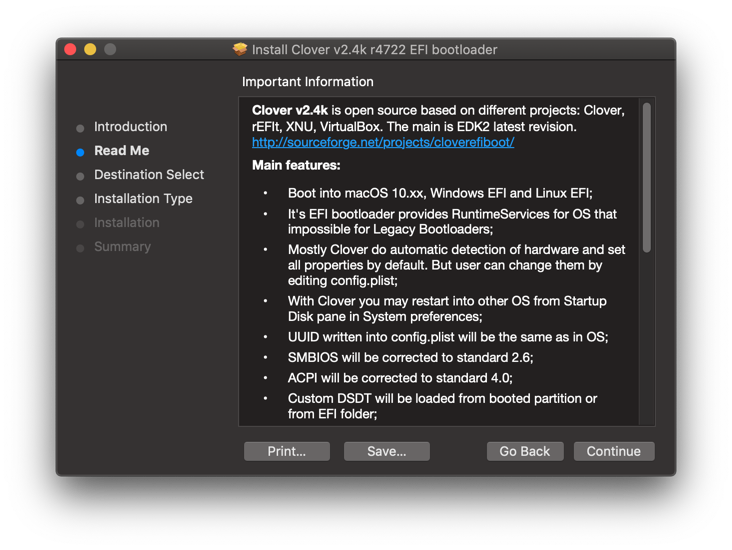The image size is (732, 550).
Task: Click the bullet dot beside Destination Select
Action: (80, 176)
